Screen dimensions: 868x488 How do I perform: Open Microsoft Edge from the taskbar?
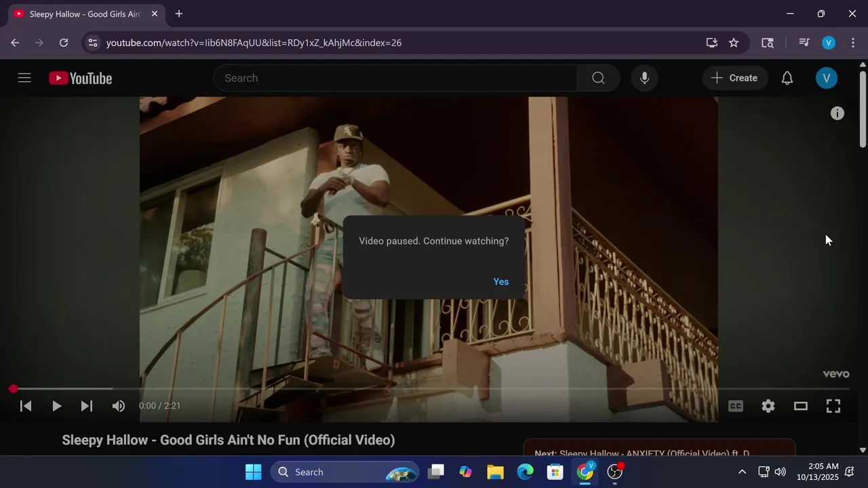526,472
